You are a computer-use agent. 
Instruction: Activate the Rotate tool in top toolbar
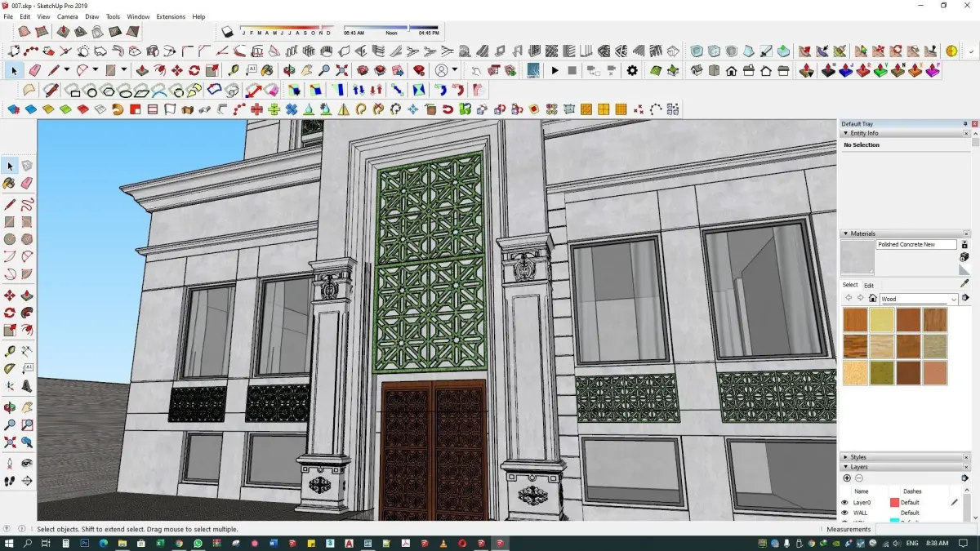pos(194,70)
